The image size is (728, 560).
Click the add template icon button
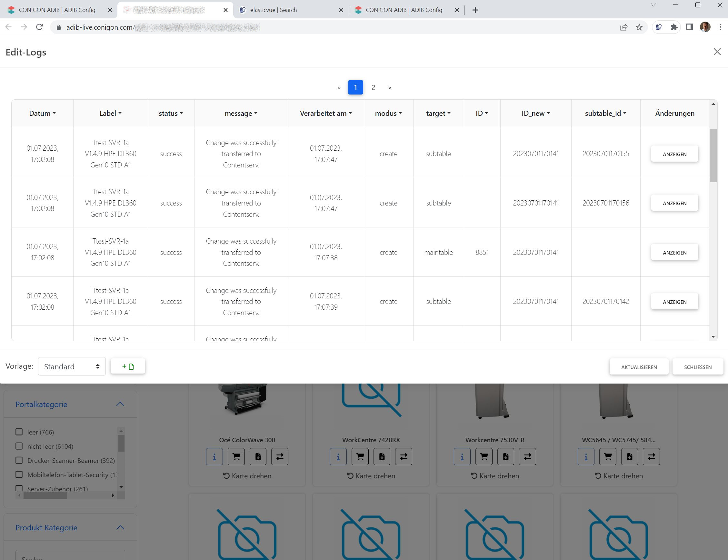coord(128,366)
